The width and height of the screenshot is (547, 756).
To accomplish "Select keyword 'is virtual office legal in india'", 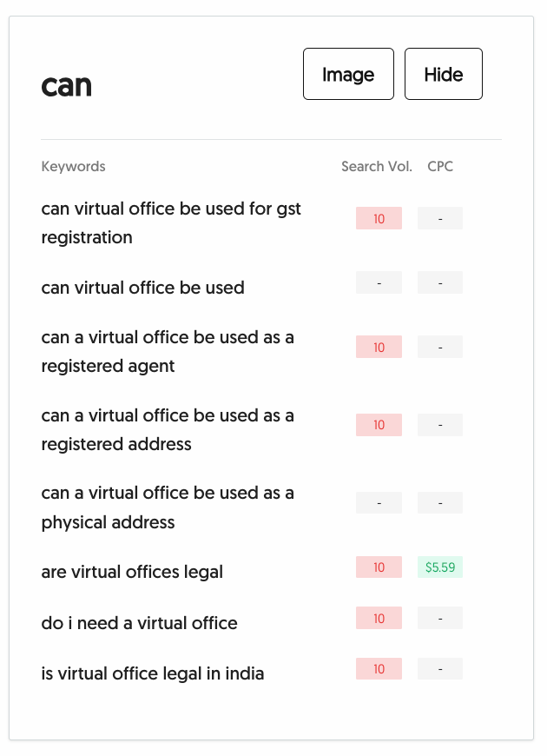I will click(x=153, y=673).
